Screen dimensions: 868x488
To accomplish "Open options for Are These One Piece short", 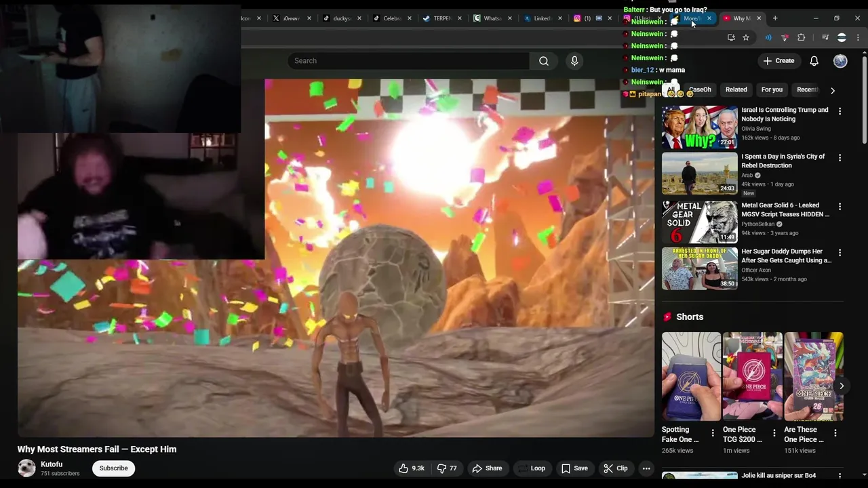I will tap(835, 432).
